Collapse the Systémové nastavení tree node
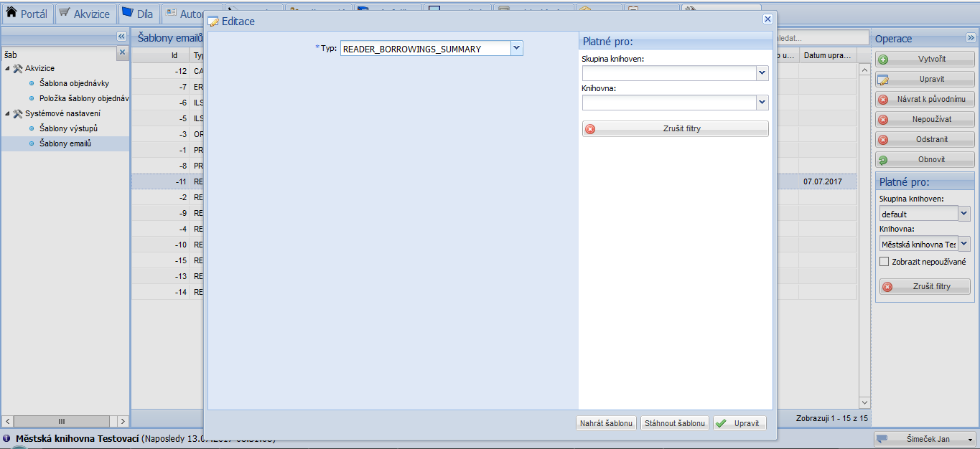 7,113
